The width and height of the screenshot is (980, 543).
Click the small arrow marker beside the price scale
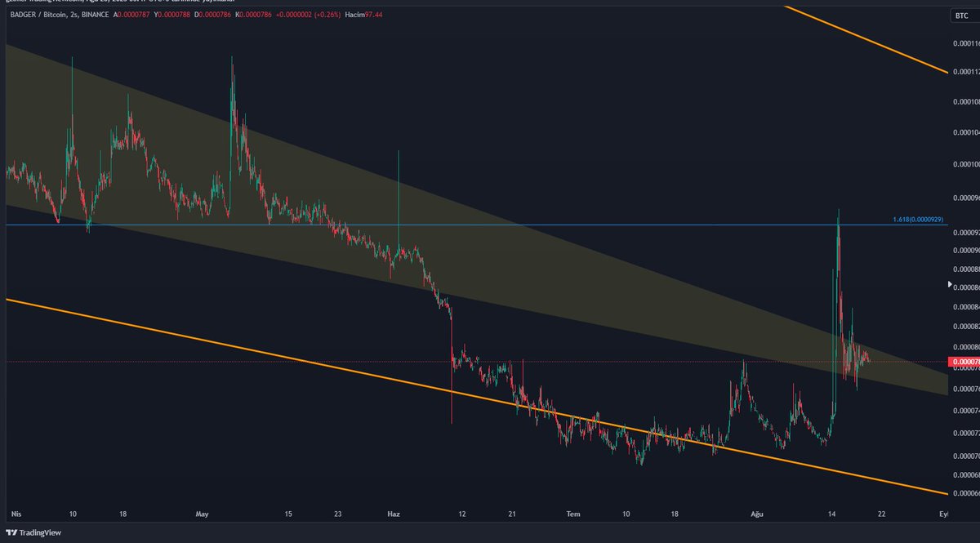pos(949,284)
